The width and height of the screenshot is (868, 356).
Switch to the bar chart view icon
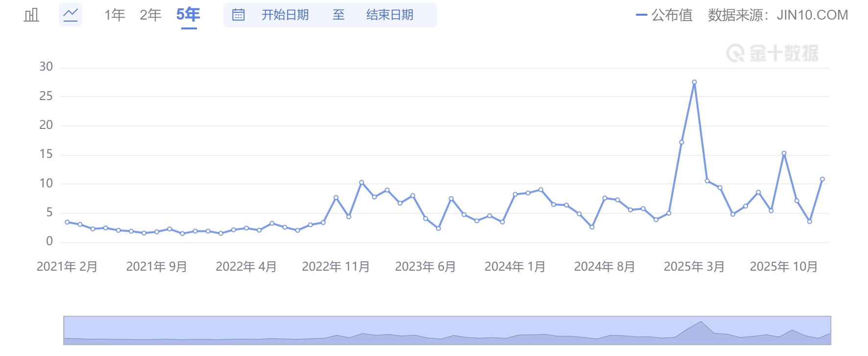click(x=31, y=15)
